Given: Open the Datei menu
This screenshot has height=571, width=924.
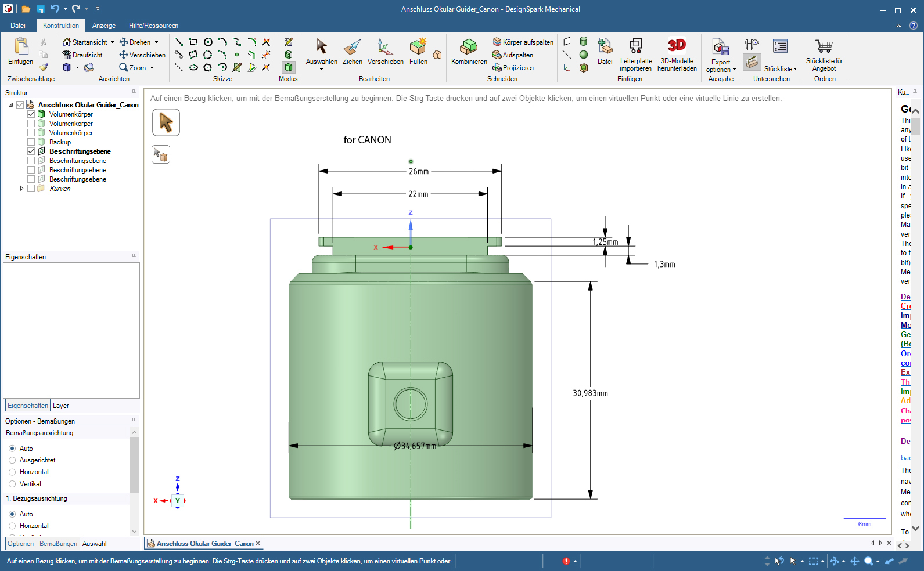Looking at the screenshot, I should 18,26.
